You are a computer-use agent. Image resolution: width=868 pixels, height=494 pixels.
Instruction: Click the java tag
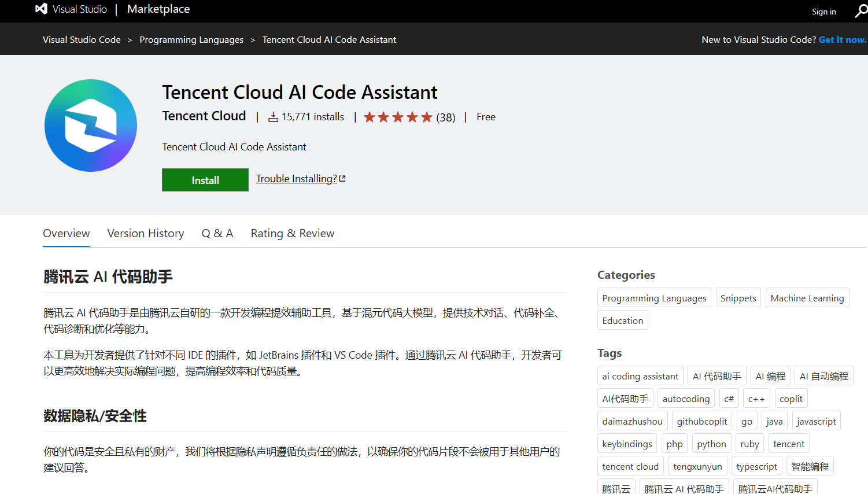774,421
